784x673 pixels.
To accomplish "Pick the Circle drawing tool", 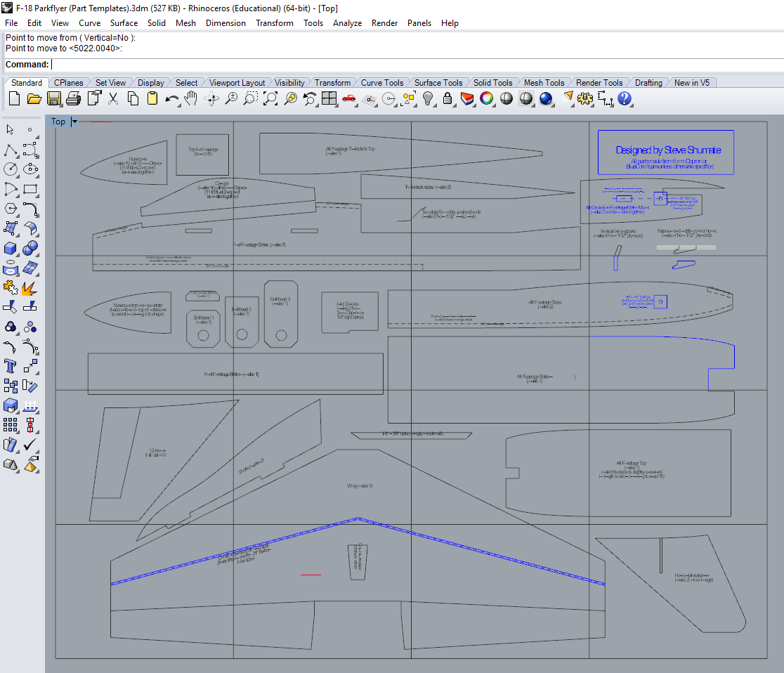I will coord(11,169).
